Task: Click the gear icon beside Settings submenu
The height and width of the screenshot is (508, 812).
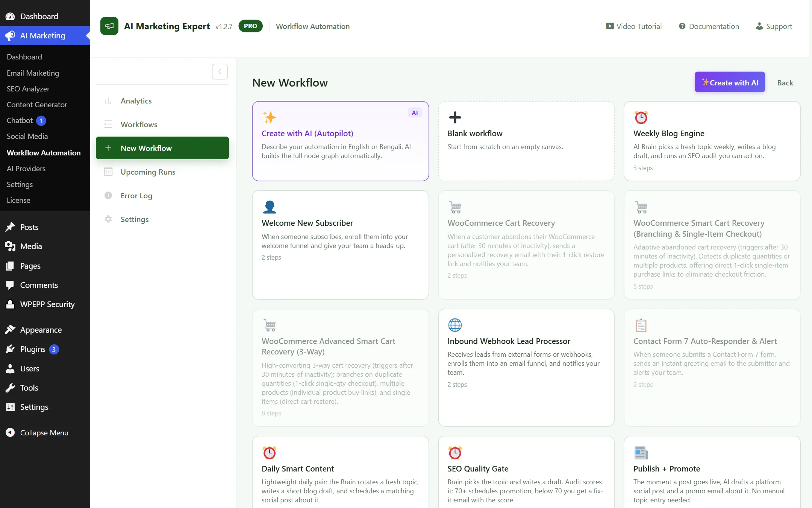Action: click(108, 219)
